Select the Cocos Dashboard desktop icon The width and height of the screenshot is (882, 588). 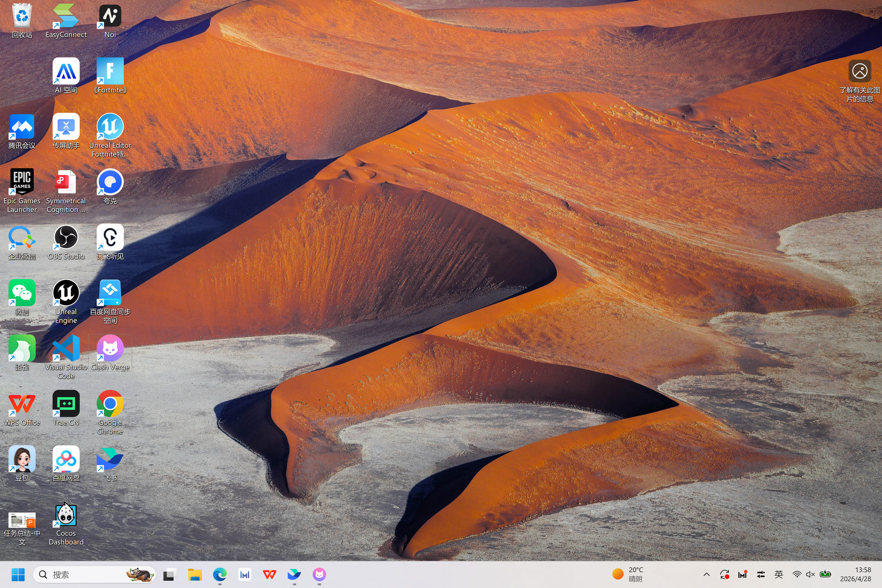click(66, 523)
